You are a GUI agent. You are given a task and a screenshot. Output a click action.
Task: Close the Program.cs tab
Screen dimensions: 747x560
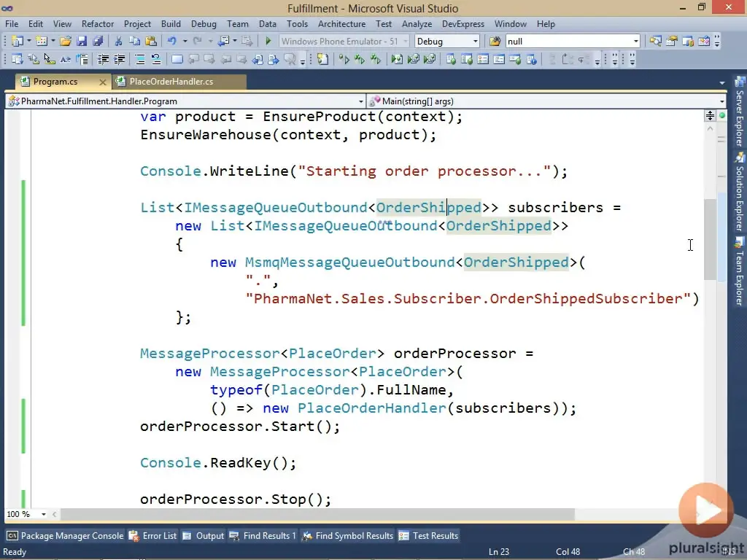pyautogui.click(x=102, y=82)
